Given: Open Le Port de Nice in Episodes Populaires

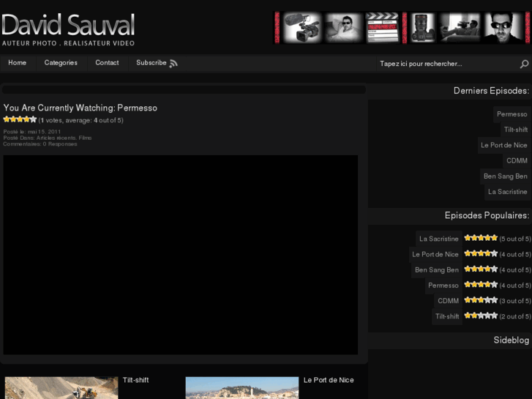Looking at the screenshot, I should (x=435, y=254).
